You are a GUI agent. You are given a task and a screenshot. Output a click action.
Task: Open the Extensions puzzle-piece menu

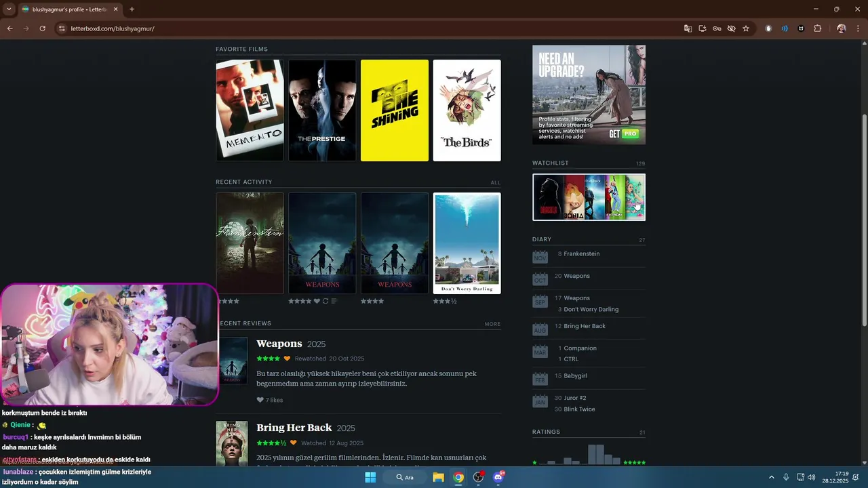(x=817, y=28)
